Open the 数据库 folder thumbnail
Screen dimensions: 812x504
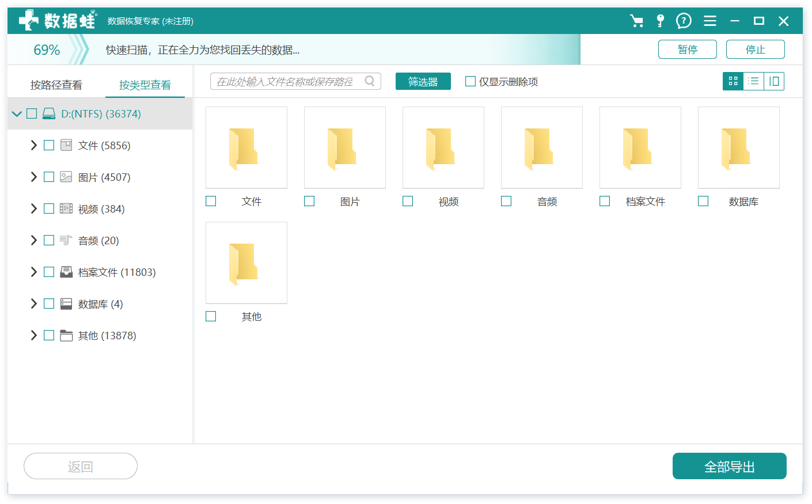tap(739, 147)
